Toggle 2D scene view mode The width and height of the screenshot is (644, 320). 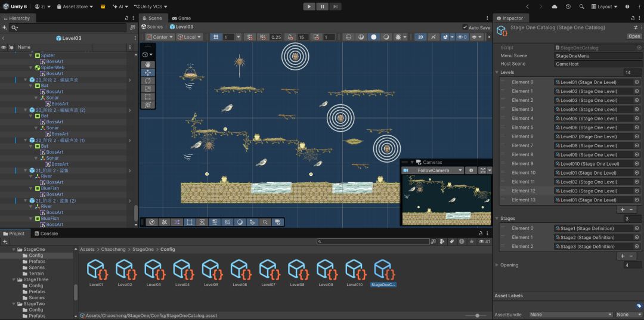click(x=420, y=37)
